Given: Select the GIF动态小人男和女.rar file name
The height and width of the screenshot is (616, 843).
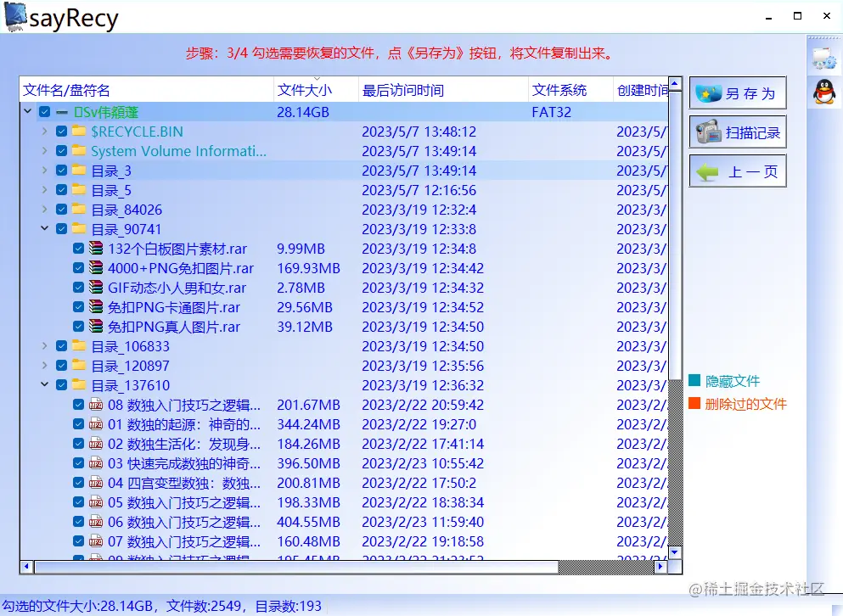Looking at the screenshot, I should tap(177, 288).
